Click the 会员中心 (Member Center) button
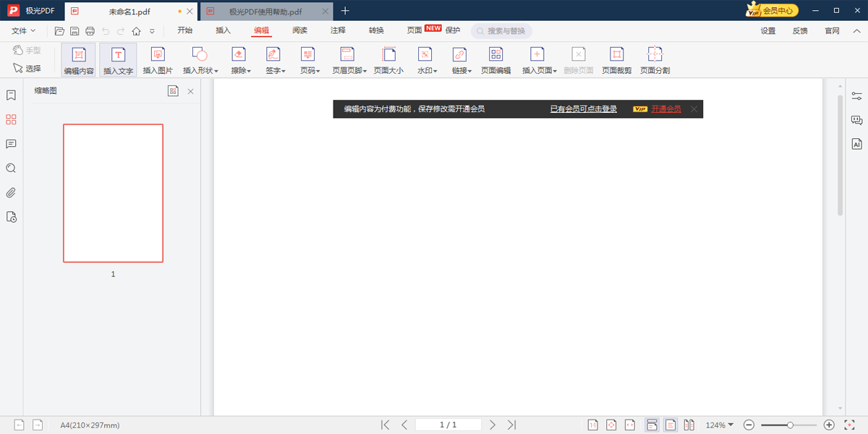The width and height of the screenshot is (868, 434). coord(773,10)
